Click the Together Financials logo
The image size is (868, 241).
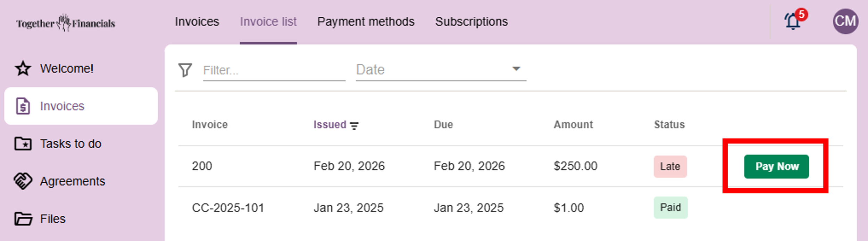click(x=66, y=23)
